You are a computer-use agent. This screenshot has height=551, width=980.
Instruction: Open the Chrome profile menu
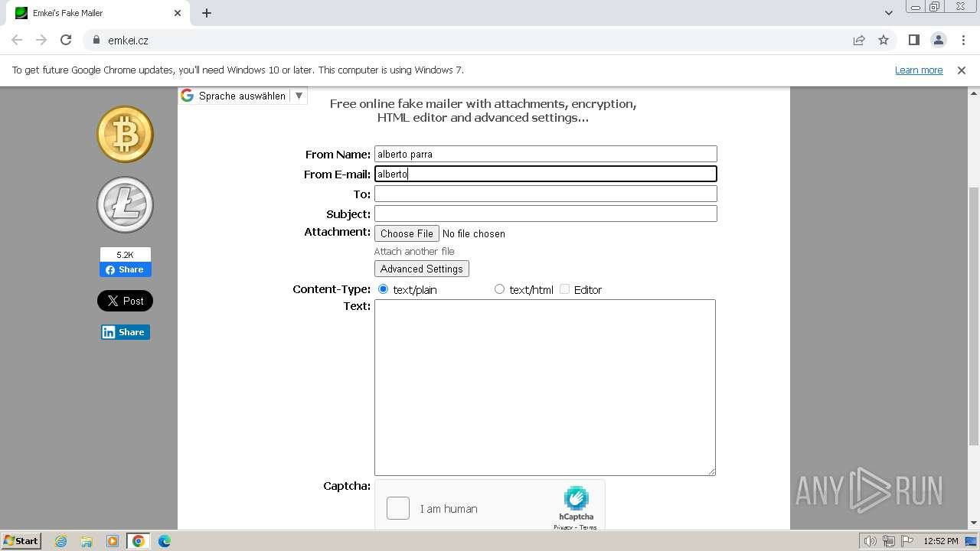(938, 40)
